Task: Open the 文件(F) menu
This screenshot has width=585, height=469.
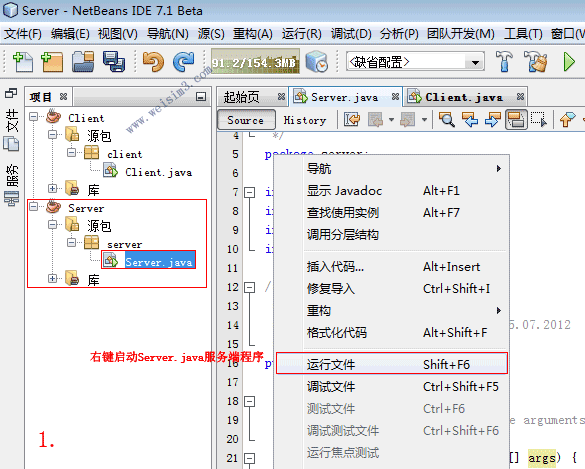Action: point(23,34)
